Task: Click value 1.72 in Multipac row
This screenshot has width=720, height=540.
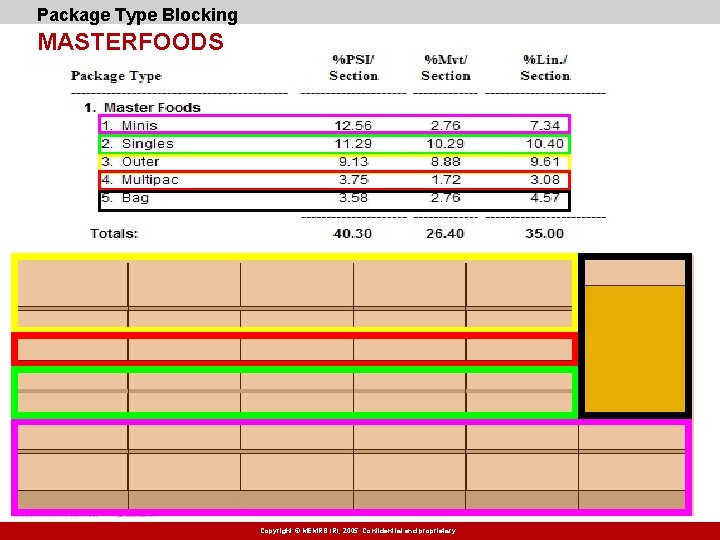Action: [446, 180]
